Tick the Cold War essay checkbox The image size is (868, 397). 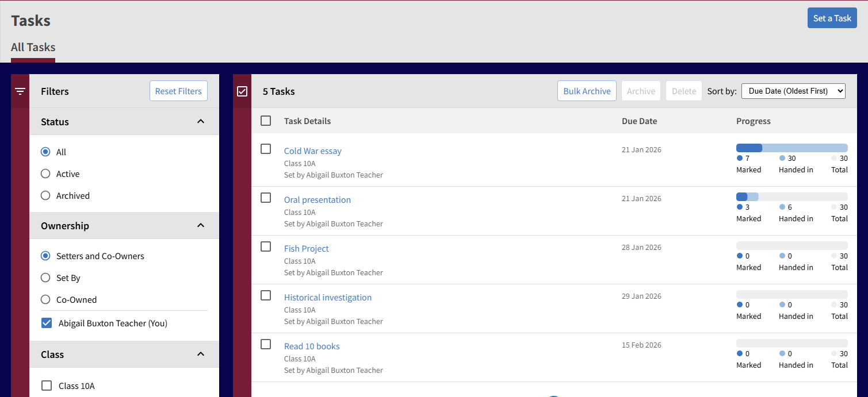[x=266, y=149]
